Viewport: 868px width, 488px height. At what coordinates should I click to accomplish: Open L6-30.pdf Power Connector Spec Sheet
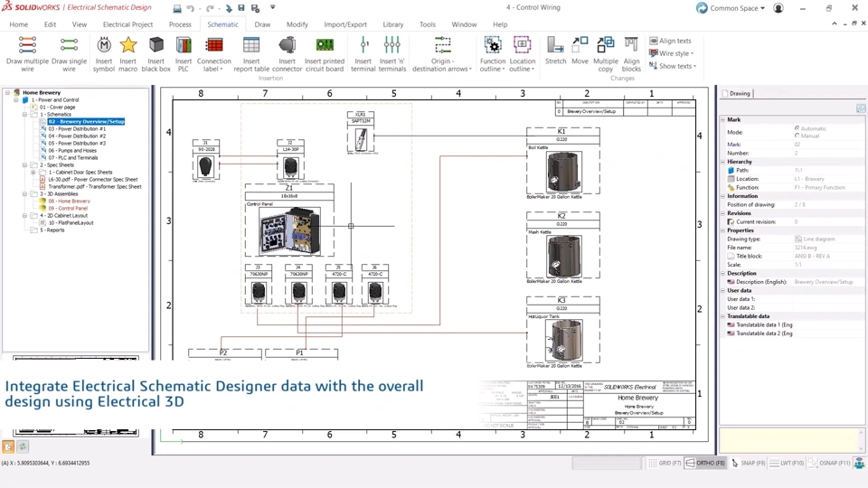pos(92,179)
